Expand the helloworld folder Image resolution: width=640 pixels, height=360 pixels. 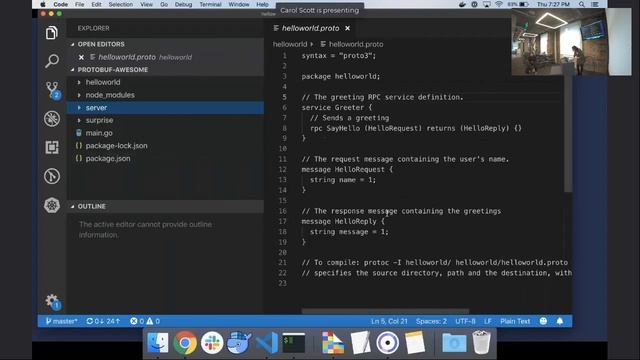[165, 82]
